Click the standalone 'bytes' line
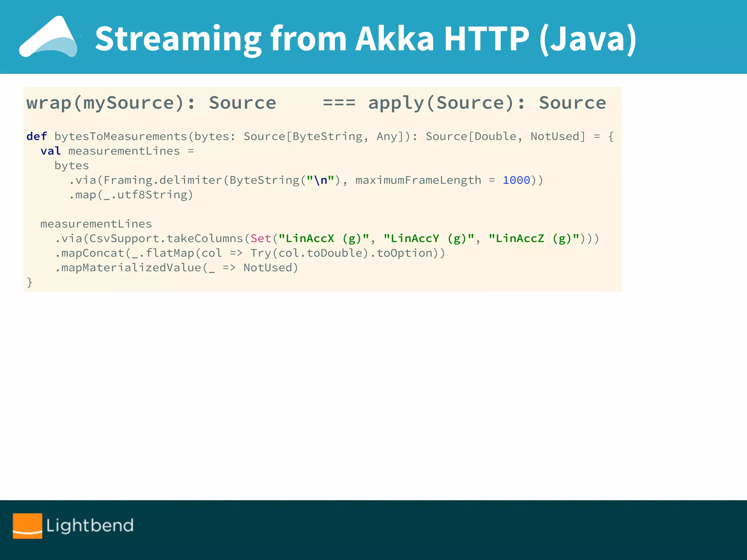This screenshot has width=747, height=560. (72, 166)
